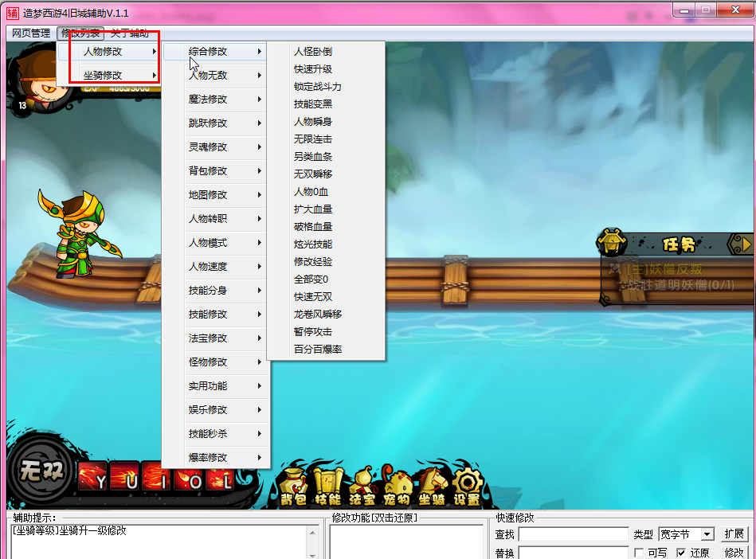Expand the 人物无敌 submenu

(215, 76)
